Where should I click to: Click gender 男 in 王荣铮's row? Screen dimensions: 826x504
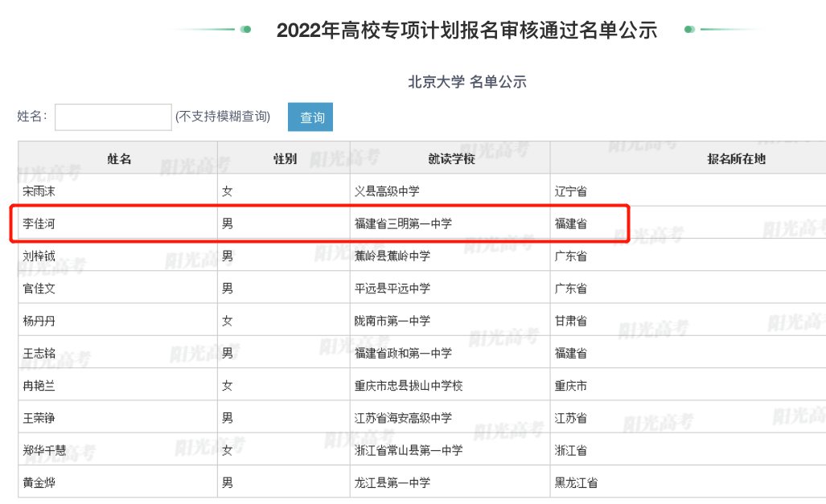227,418
